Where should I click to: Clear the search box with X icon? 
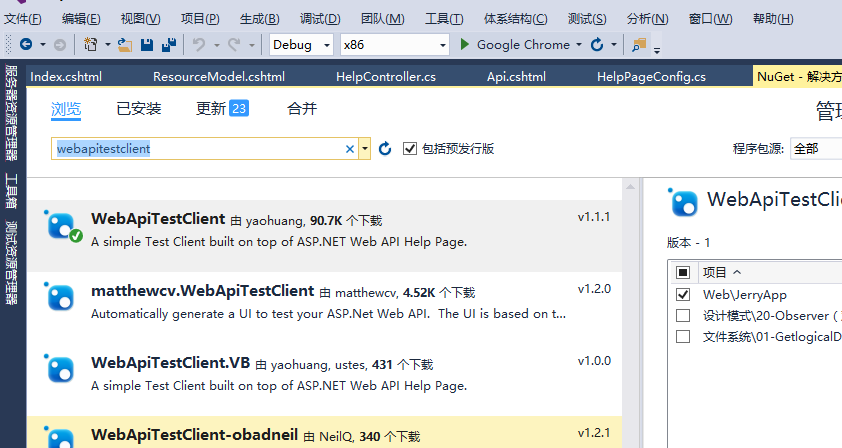pos(350,149)
